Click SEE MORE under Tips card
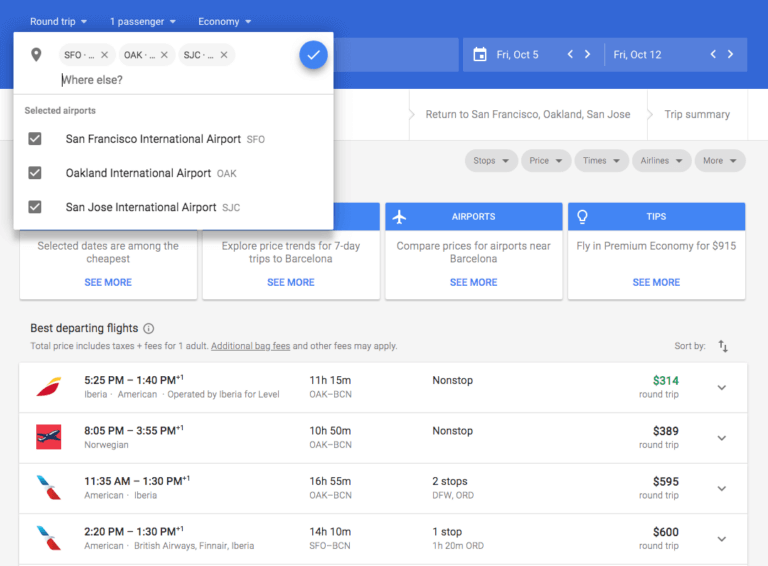Screen dimensions: 768x566 tap(656, 283)
